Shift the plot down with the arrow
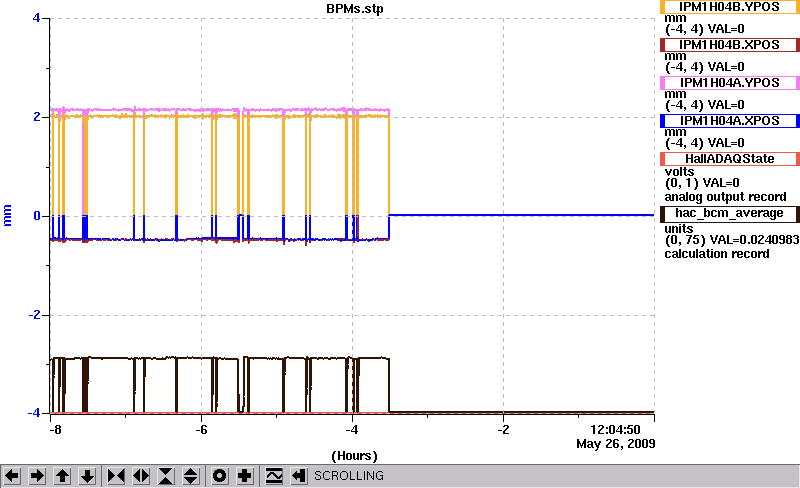 click(88, 476)
